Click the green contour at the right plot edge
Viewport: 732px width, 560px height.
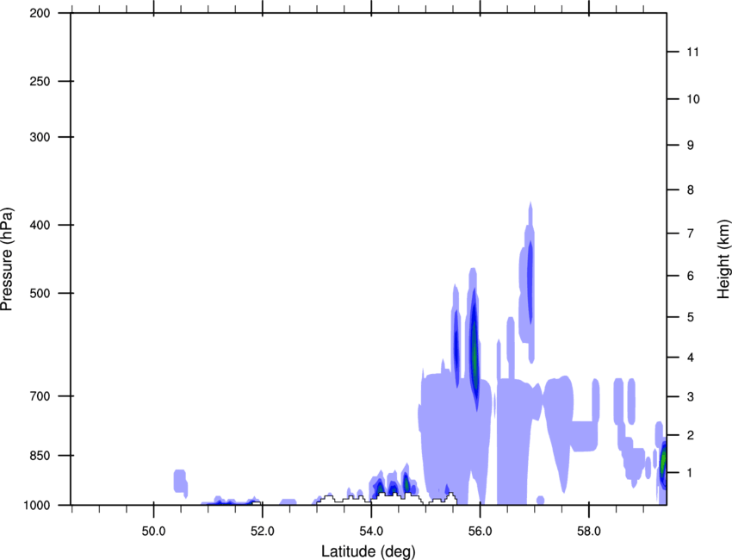tap(663, 460)
